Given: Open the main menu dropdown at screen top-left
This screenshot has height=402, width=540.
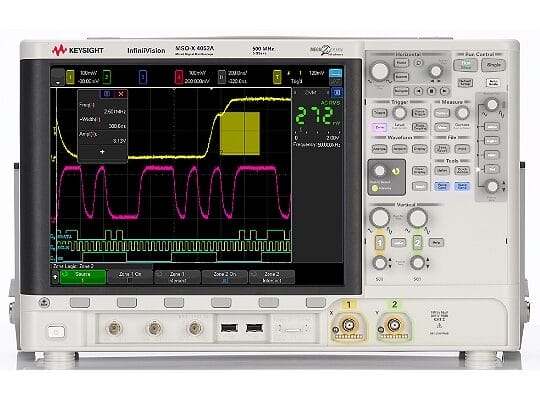Looking at the screenshot, I should [x=58, y=77].
